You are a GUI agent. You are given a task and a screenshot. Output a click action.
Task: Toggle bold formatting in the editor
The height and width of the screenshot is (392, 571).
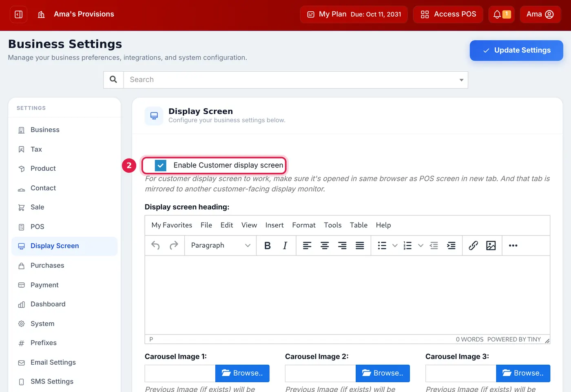coord(268,245)
